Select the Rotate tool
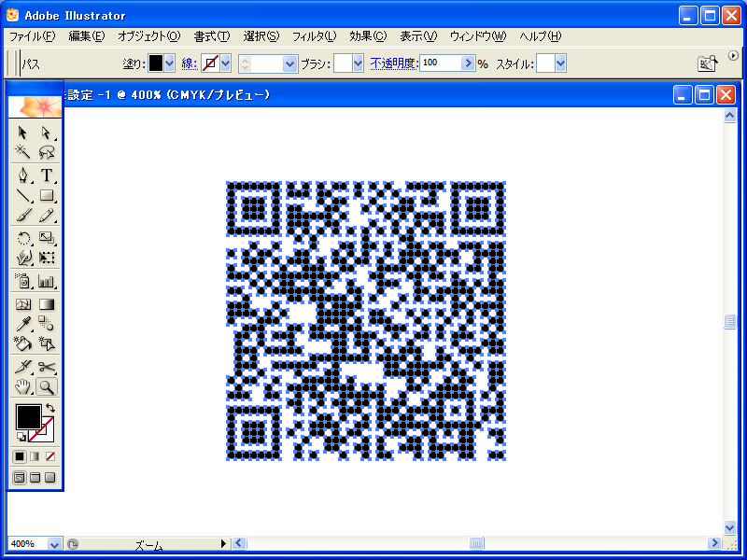The height and width of the screenshot is (560, 747). point(22,238)
